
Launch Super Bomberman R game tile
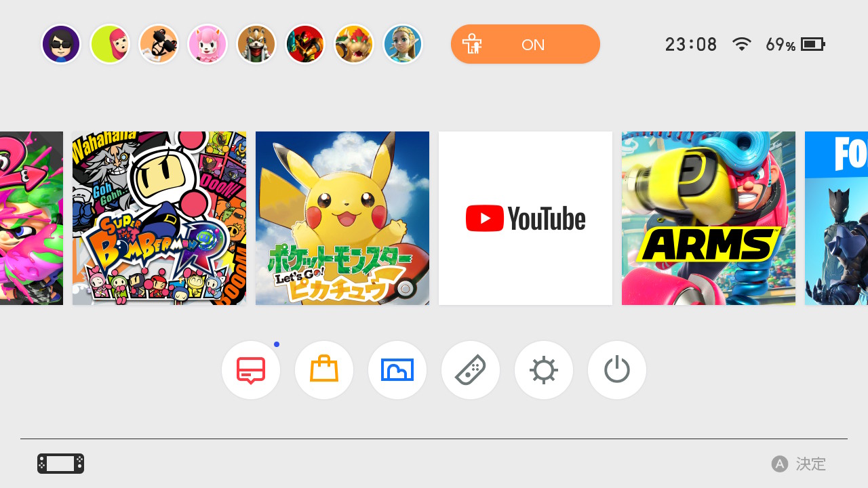click(159, 218)
